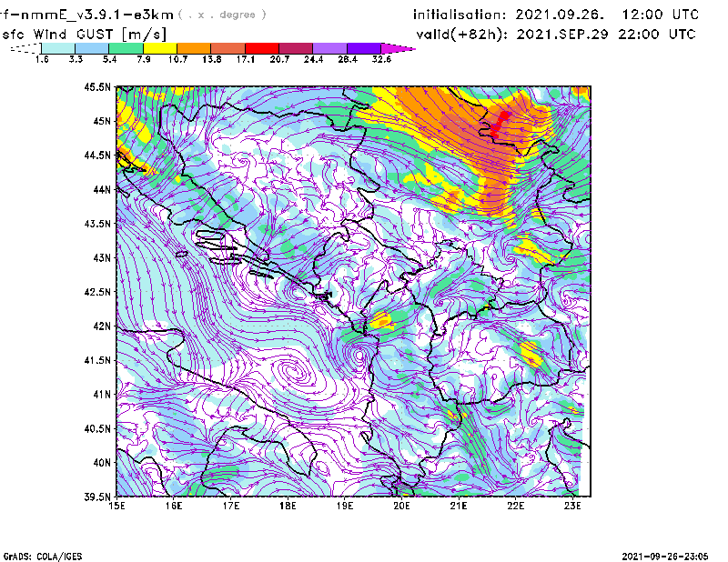The height and width of the screenshot is (562, 728).
Task: Click the 'sfc Wind GUST [m/s]' title
Action: pyautogui.click(x=84, y=35)
